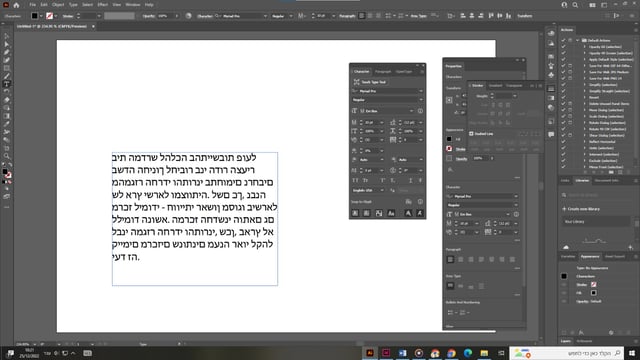This screenshot has width=640, height=360.
Task: Switch to the OpenType tab
Action: click(x=404, y=71)
